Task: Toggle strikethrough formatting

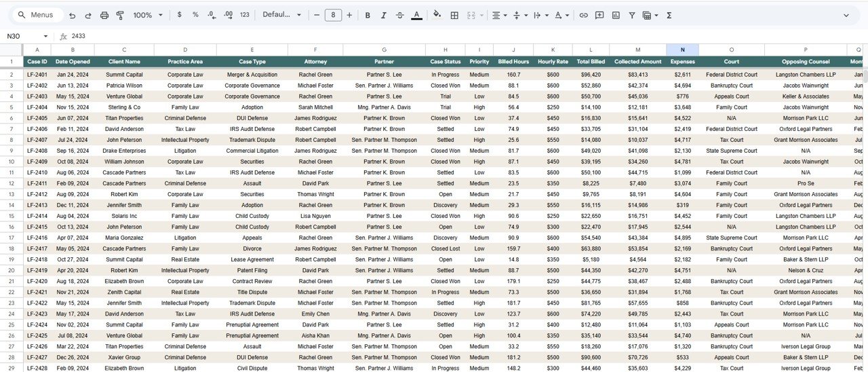Action: coord(399,15)
